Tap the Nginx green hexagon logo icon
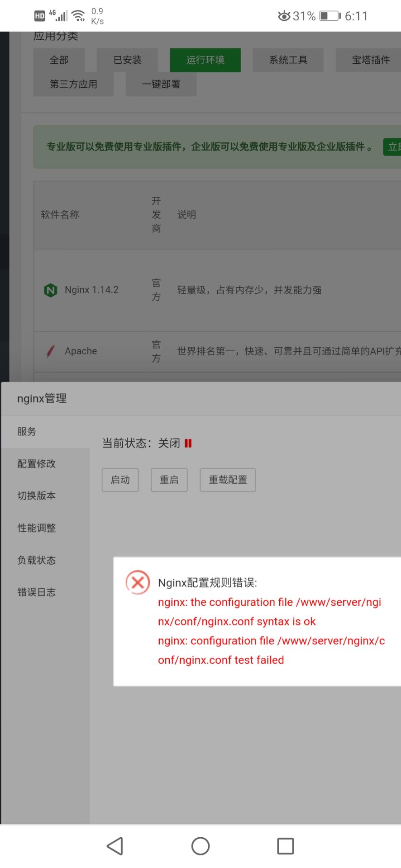This screenshot has height=868, width=401. pyautogui.click(x=50, y=290)
